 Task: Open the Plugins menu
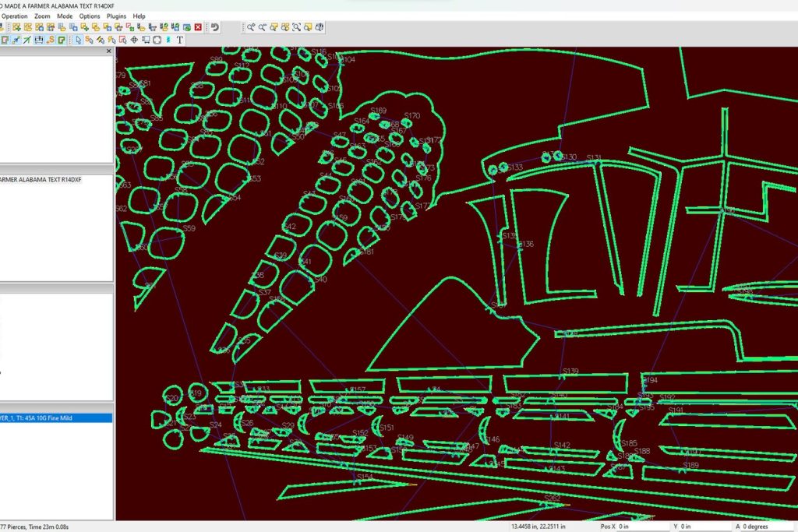point(116,16)
